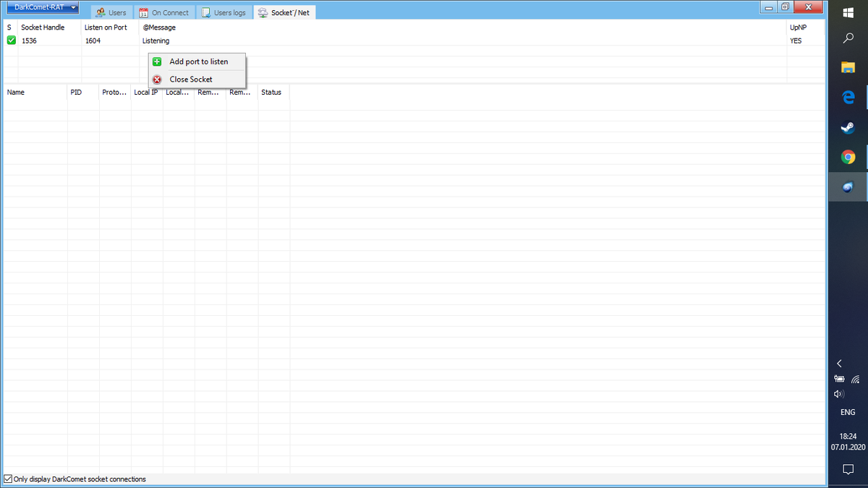This screenshot has height=488, width=868.
Task: Open the network tray icon
Action: click(x=856, y=379)
